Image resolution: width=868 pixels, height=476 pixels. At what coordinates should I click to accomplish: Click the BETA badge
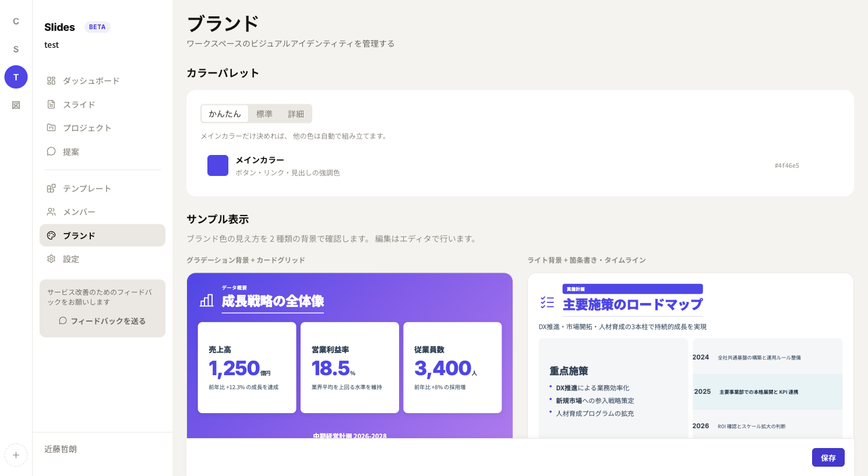[x=97, y=27]
